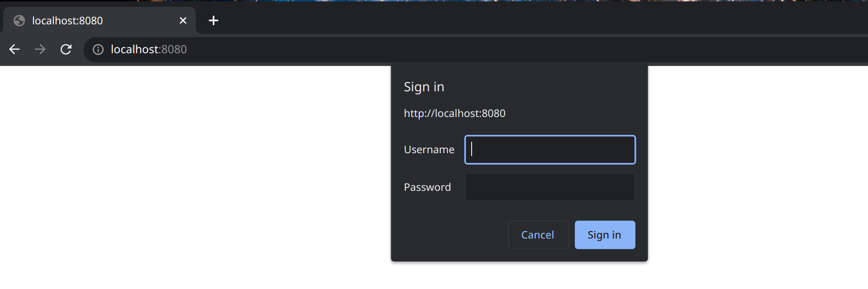View site information for localhost
The image size is (868, 289).
point(98,50)
